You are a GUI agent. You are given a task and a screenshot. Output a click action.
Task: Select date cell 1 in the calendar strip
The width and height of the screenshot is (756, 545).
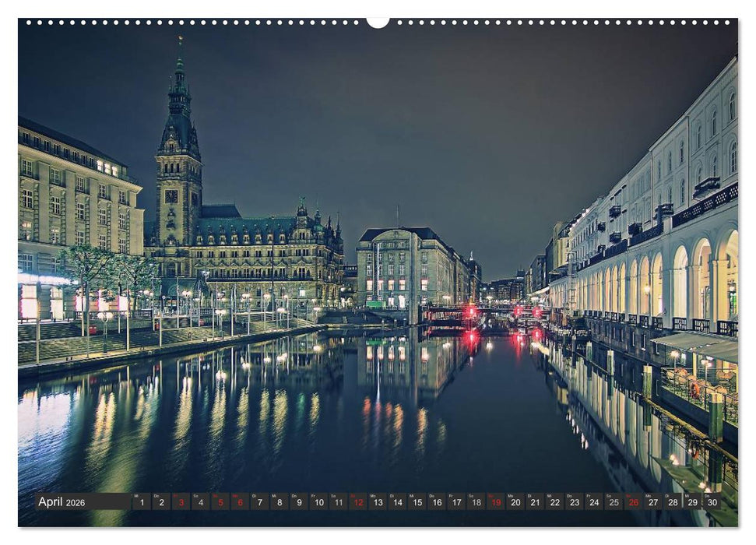142,505
